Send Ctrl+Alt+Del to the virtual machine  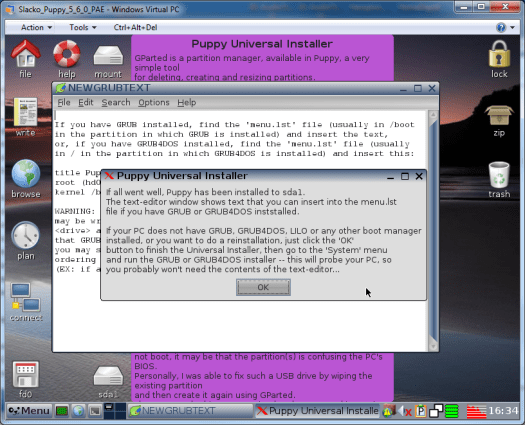pos(135,27)
